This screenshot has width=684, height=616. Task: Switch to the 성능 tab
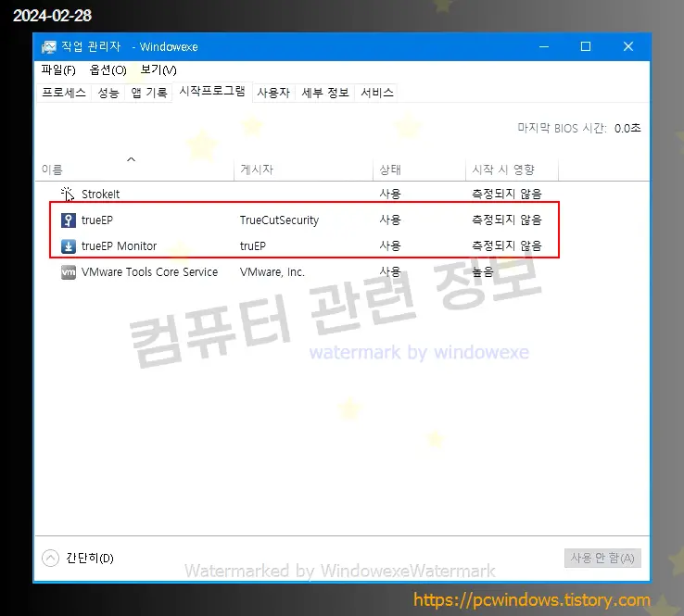pyautogui.click(x=108, y=93)
